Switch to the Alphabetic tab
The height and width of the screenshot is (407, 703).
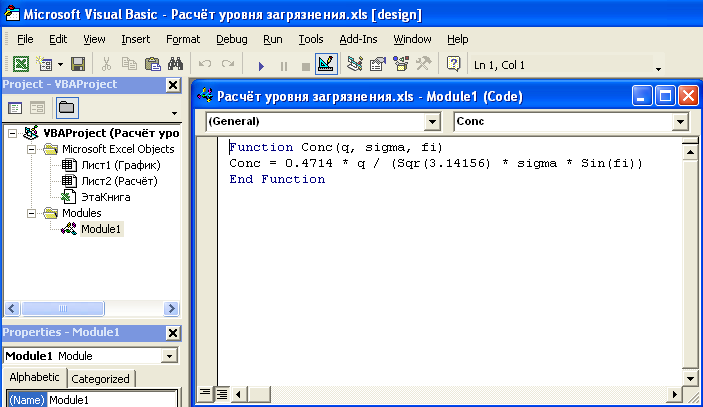(x=35, y=377)
